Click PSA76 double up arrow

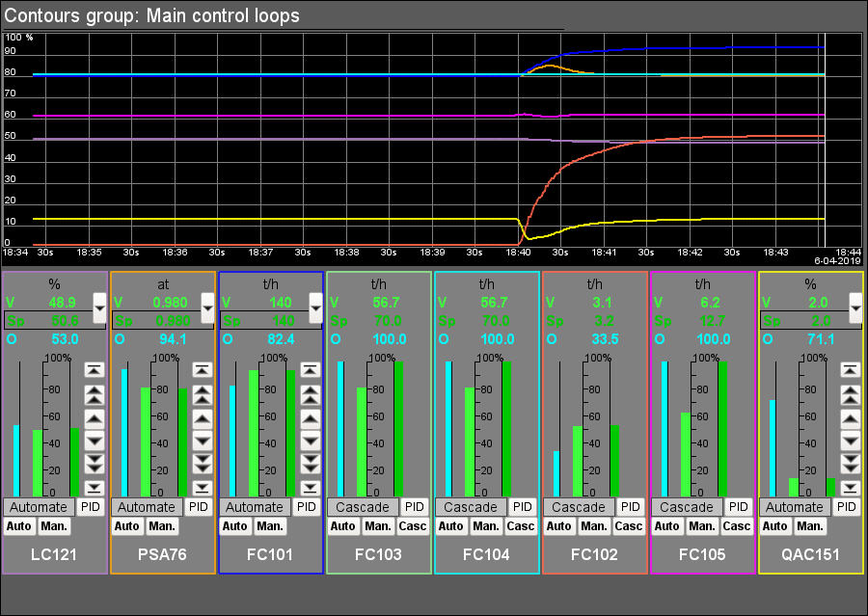pyautogui.click(x=203, y=395)
